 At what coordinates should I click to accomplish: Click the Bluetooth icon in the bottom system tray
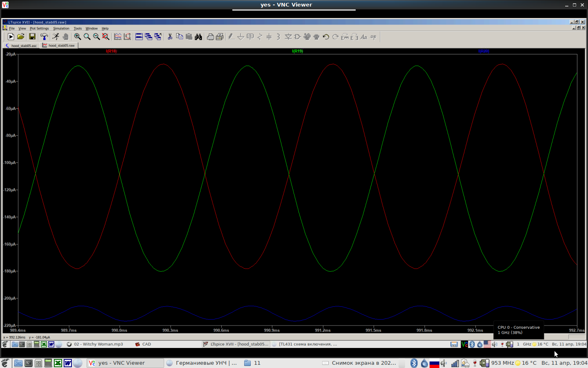click(414, 363)
